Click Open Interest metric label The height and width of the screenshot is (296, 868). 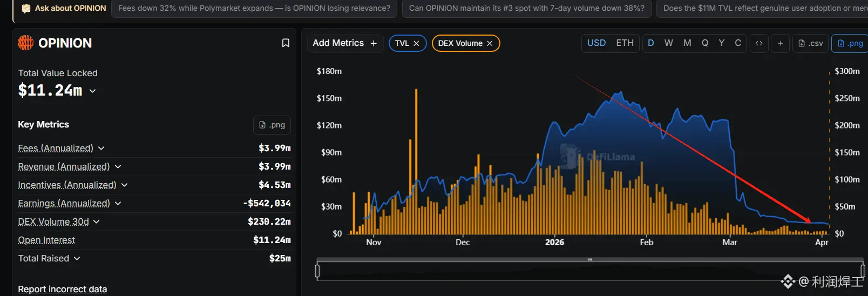[x=46, y=240]
